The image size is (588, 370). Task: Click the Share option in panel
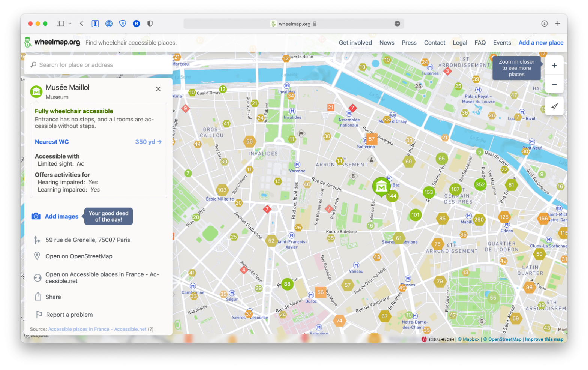(53, 297)
